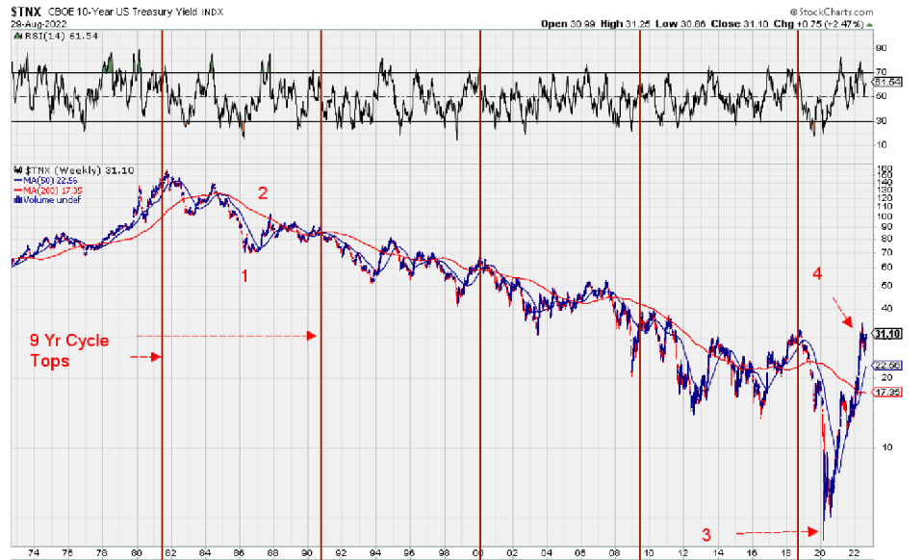This screenshot has width=924, height=560.
Task: Click the 94 year label on the time axis
Action: tap(374, 553)
